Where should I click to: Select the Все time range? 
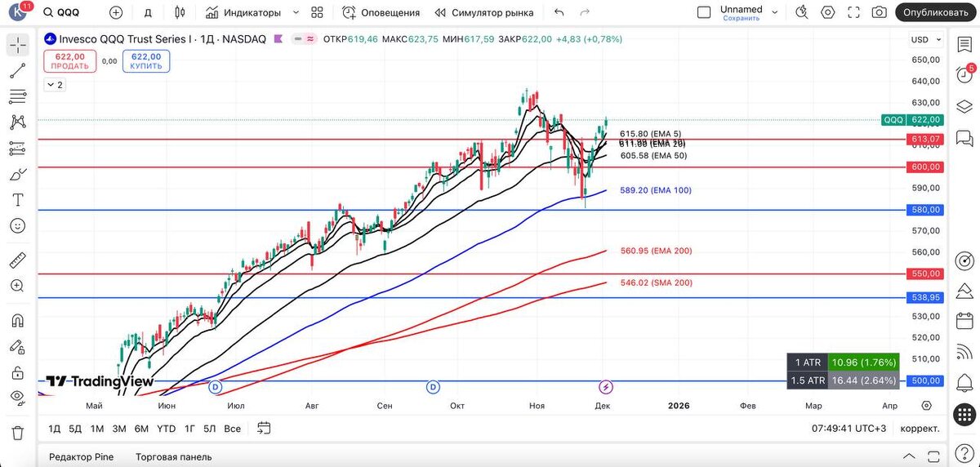pos(233,429)
